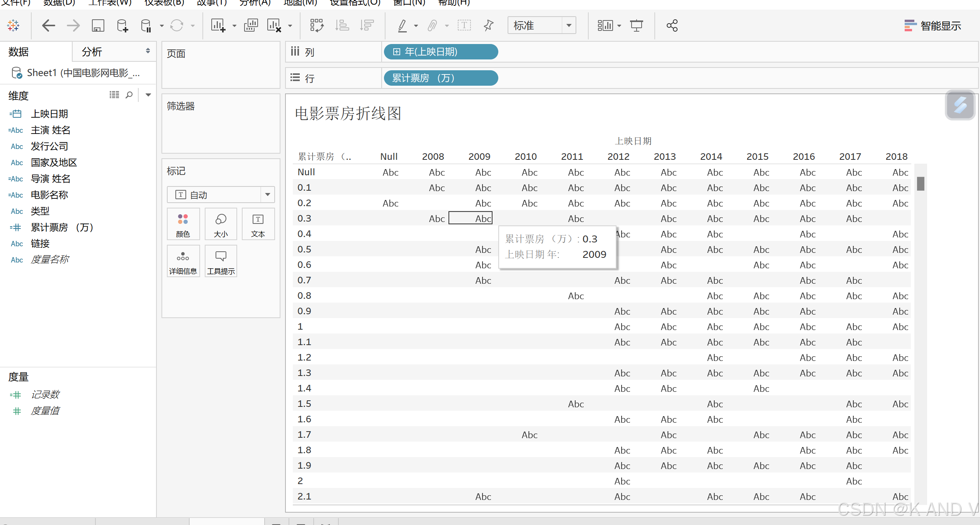Image resolution: width=980 pixels, height=525 pixels.
Task: Open the Color marks card
Action: point(183,224)
